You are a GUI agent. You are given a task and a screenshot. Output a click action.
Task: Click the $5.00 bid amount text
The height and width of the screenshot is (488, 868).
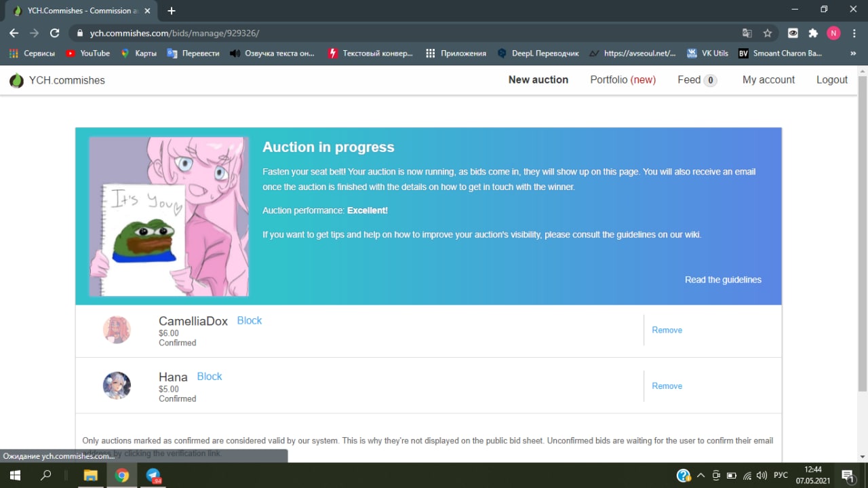(169, 389)
